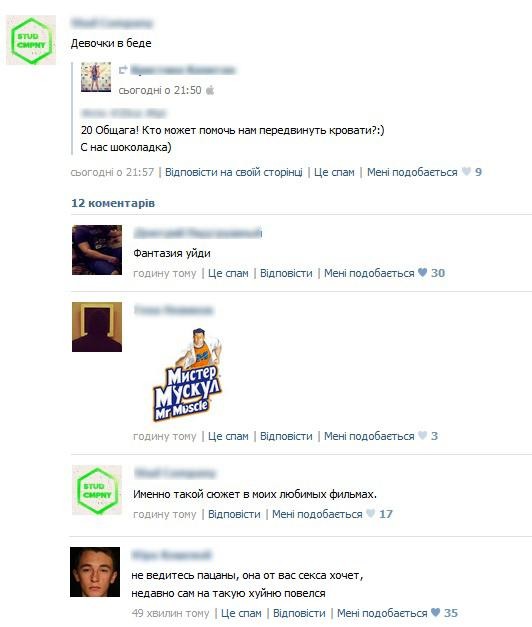Report the Mister Muscle comment as spam
Viewport: 532px width, 627px height.
[x=228, y=436]
